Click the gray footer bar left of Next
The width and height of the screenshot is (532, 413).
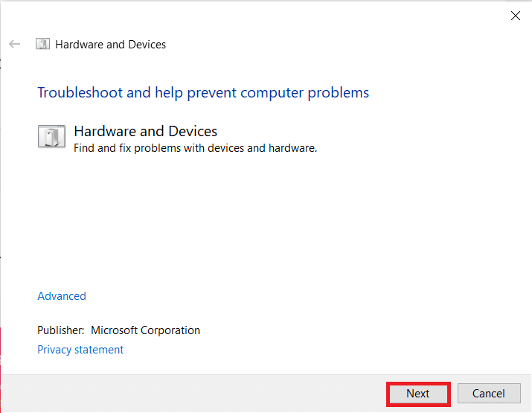tap(193, 394)
